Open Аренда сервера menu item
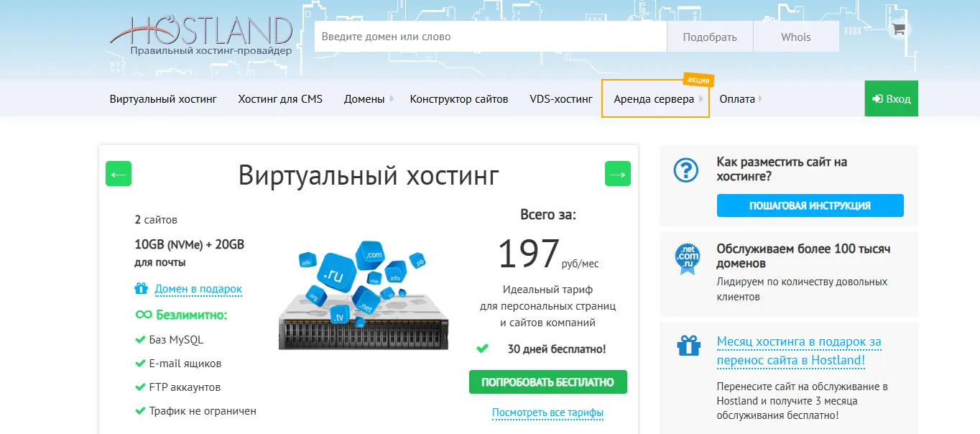The height and width of the screenshot is (434, 980). click(x=654, y=99)
